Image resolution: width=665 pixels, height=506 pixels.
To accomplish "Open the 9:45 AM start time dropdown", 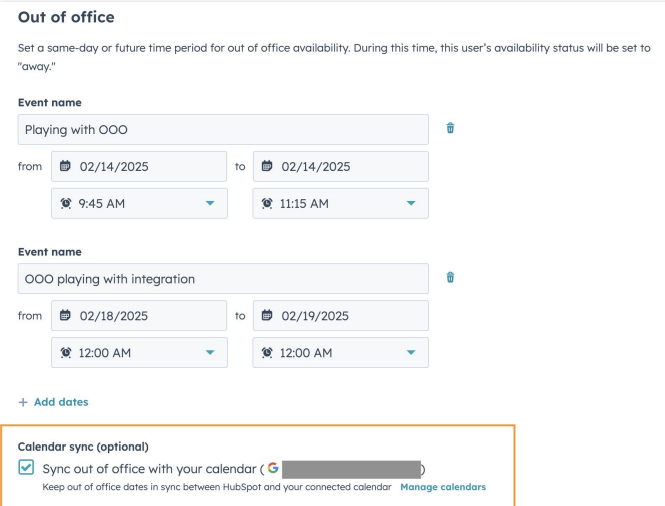I will tap(209, 203).
